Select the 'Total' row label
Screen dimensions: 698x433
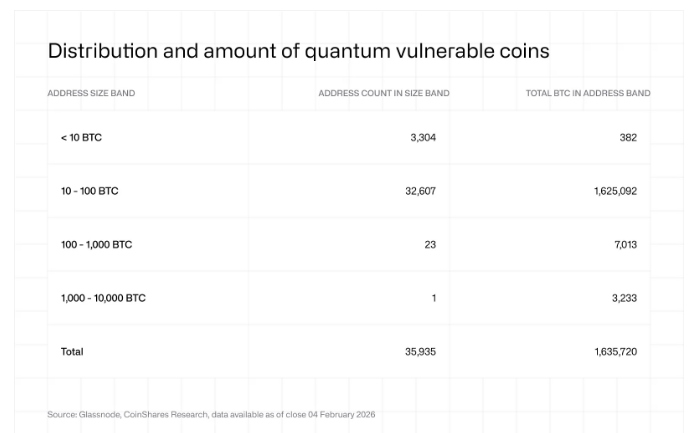(x=73, y=351)
